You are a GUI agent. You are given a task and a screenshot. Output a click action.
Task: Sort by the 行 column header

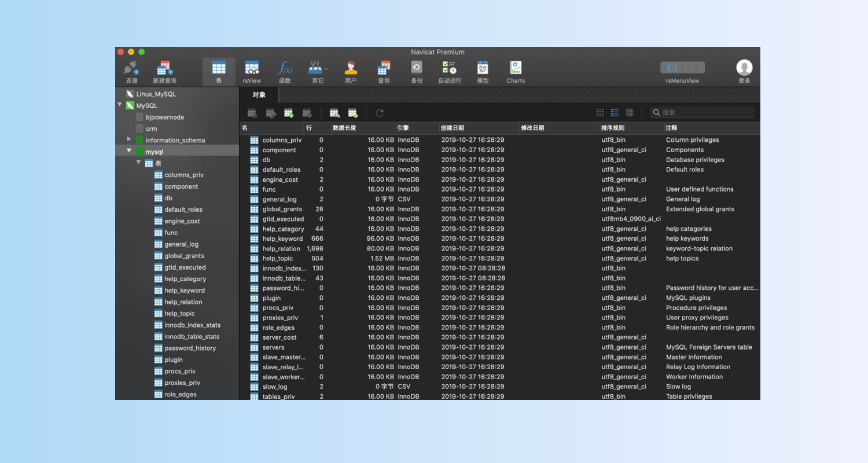[x=317, y=128]
